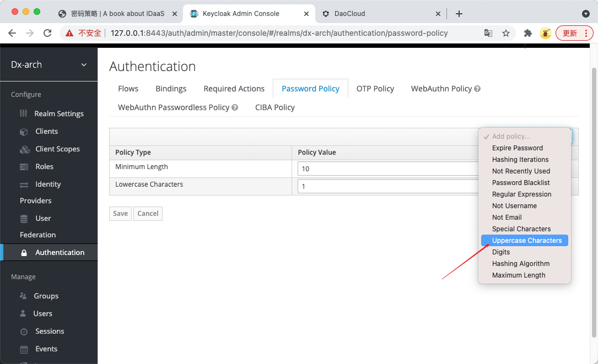The width and height of the screenshot is (598, 364).
Task: Click WebAuthn Policy help icon
Action: point(477,89)
